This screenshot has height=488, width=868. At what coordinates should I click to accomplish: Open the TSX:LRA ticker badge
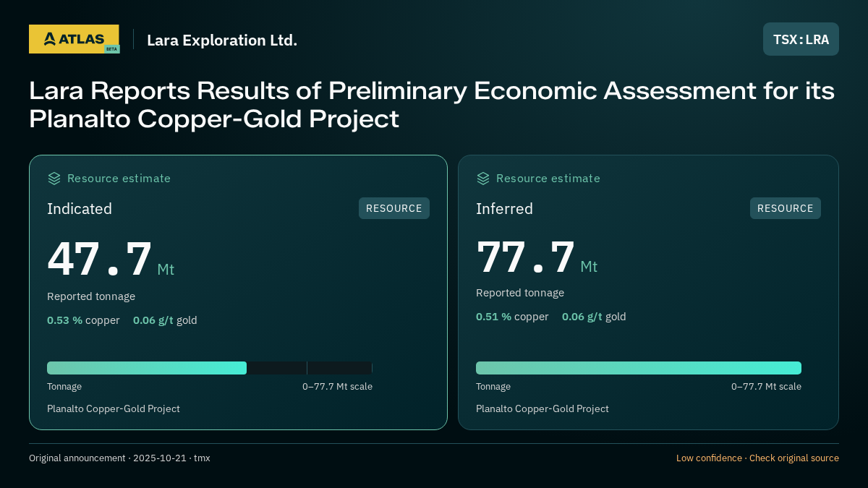(x=801, y=39)
